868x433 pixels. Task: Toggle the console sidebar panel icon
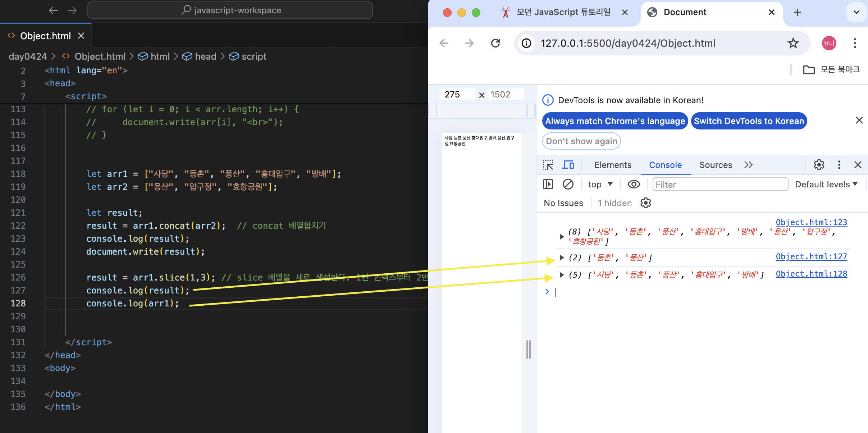[548, 184]
